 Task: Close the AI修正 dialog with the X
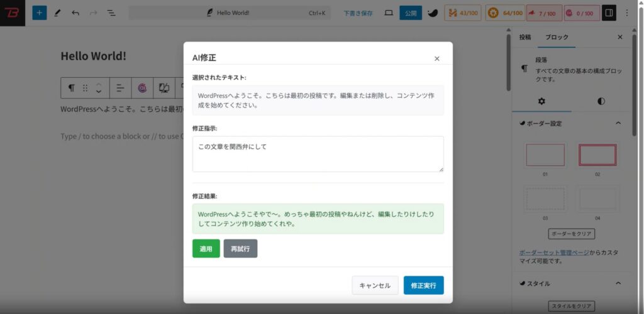coord(437,58)
